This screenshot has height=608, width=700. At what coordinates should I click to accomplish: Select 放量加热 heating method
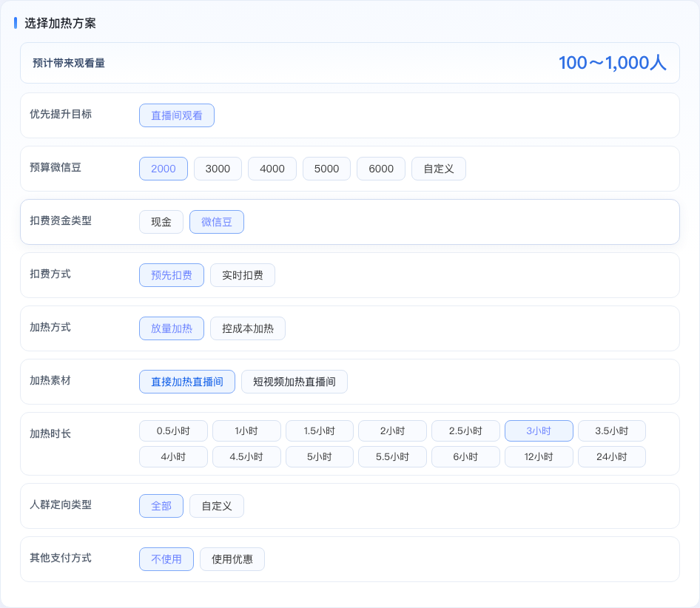(172, 328)
